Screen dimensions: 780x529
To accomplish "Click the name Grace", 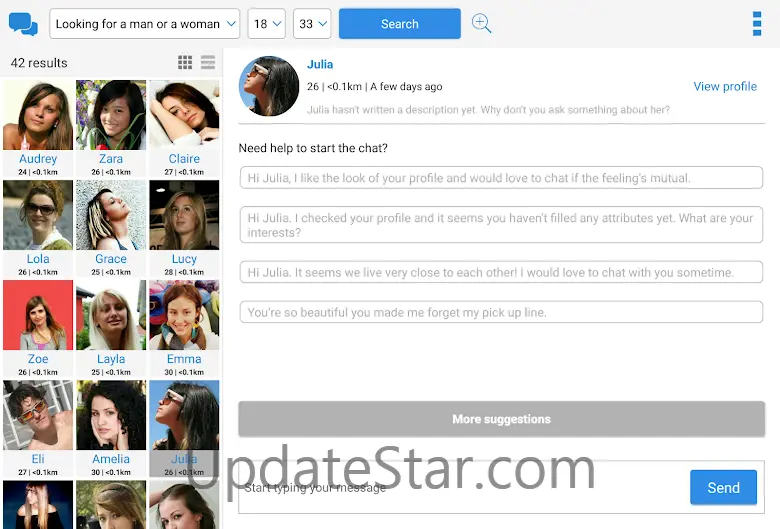I will pyautogui.click(x=111, y=259).
